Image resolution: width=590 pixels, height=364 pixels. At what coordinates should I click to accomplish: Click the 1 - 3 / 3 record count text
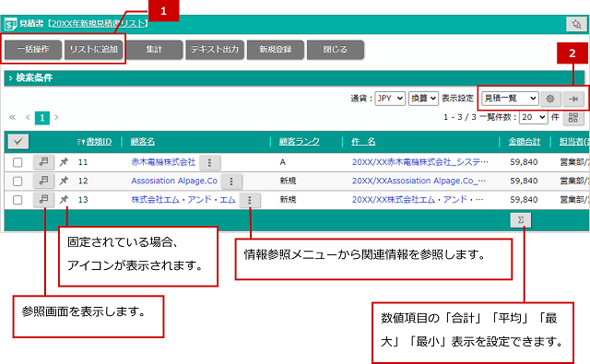(x=460, y=117)
